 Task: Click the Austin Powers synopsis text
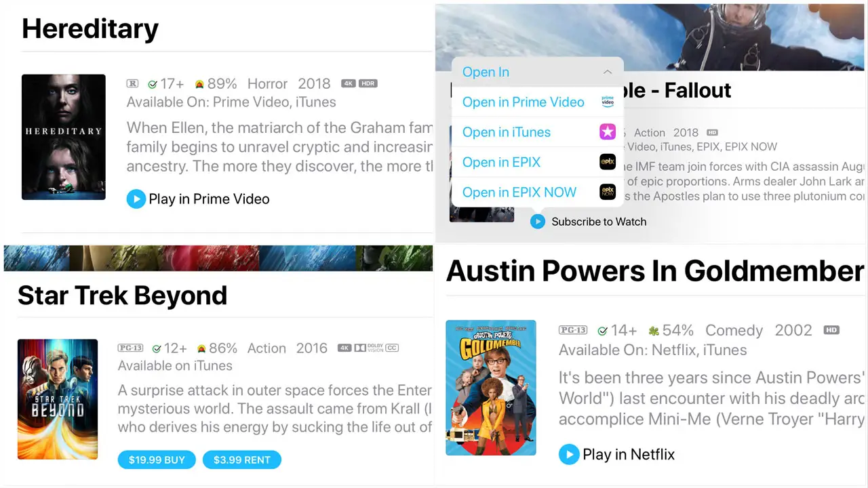click(x=711, y=399)
